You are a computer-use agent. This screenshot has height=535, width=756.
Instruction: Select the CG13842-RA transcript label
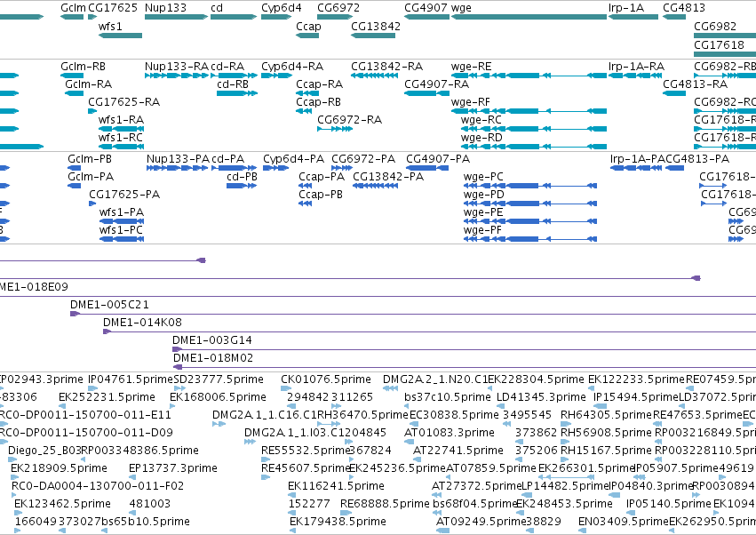[386, 66]
